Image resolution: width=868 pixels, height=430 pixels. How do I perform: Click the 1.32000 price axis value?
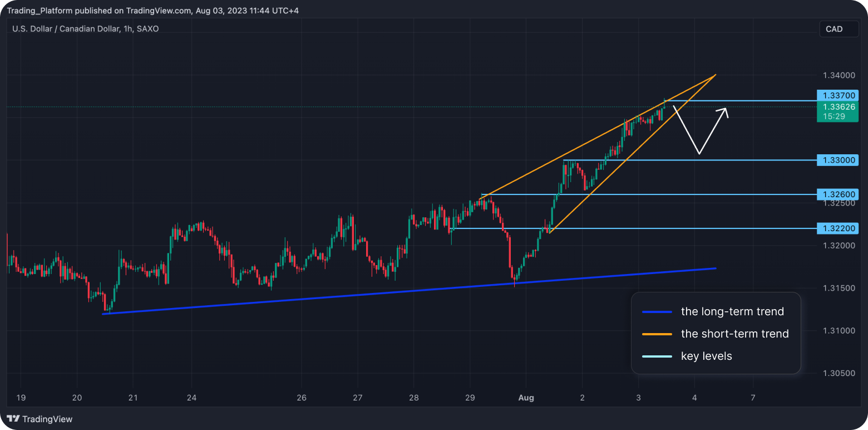tap(839, 246)
